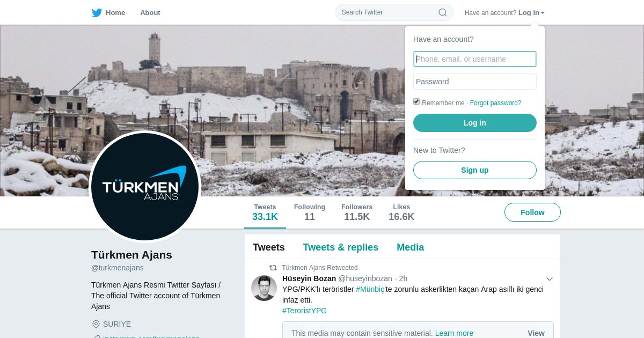Open the #Münbiç hashtag link
644x338 pixels.
[x=370, y=289]
